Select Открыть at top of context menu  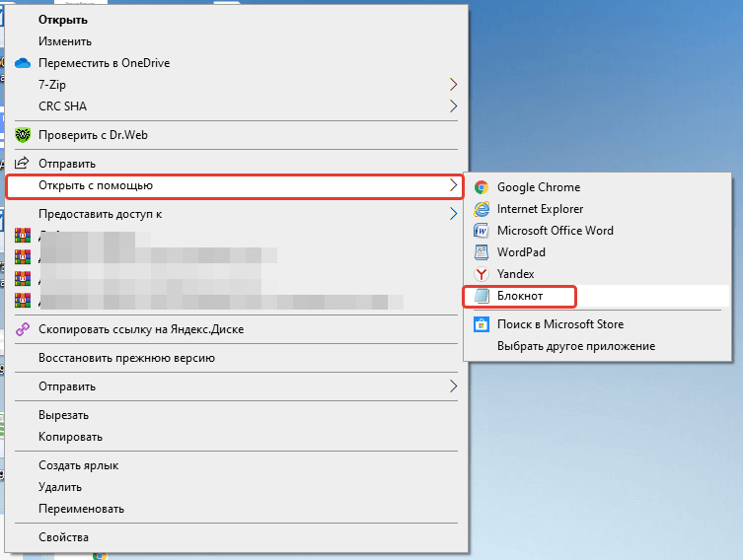[63, 20]
